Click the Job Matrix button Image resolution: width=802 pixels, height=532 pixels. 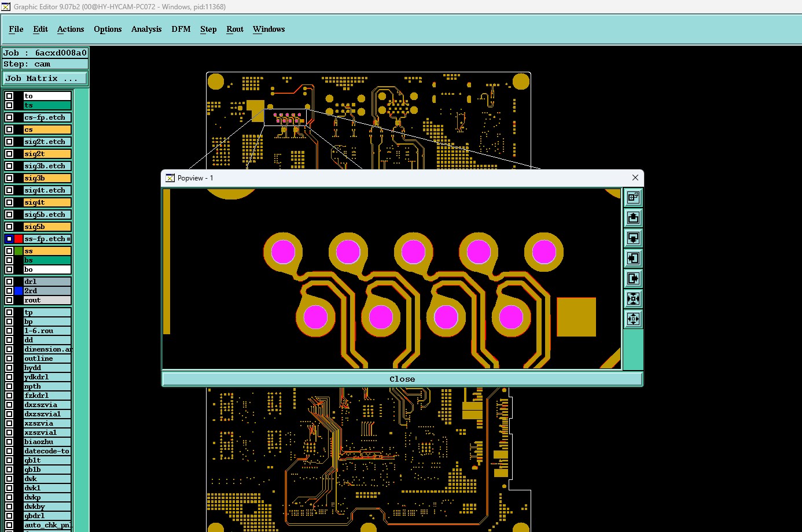pos(46,79)
